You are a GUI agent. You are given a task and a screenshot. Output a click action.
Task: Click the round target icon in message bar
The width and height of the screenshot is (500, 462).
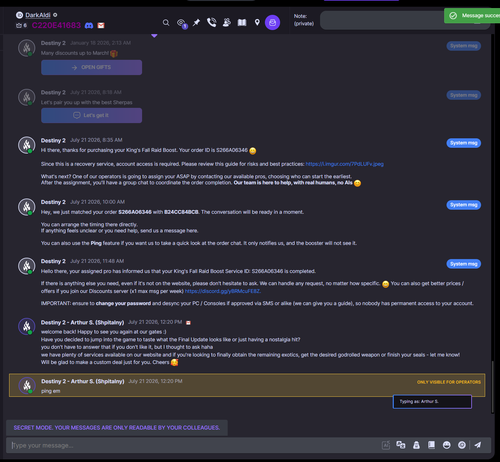pos(462,445)
